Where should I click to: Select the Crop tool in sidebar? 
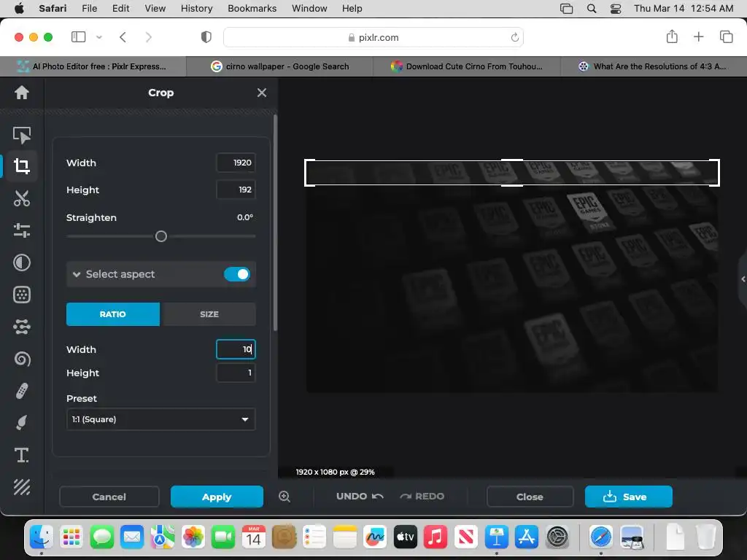click(21, 166)
